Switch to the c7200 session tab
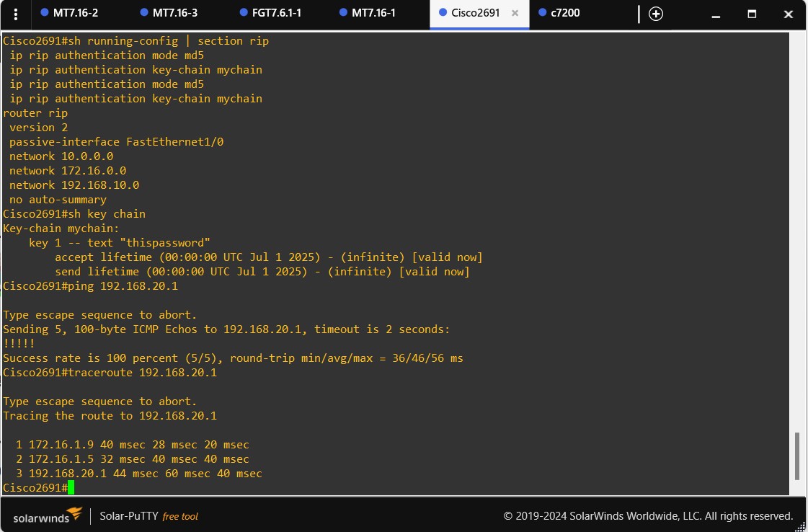This screenshot has width=808, height=532. pos(559,13)
